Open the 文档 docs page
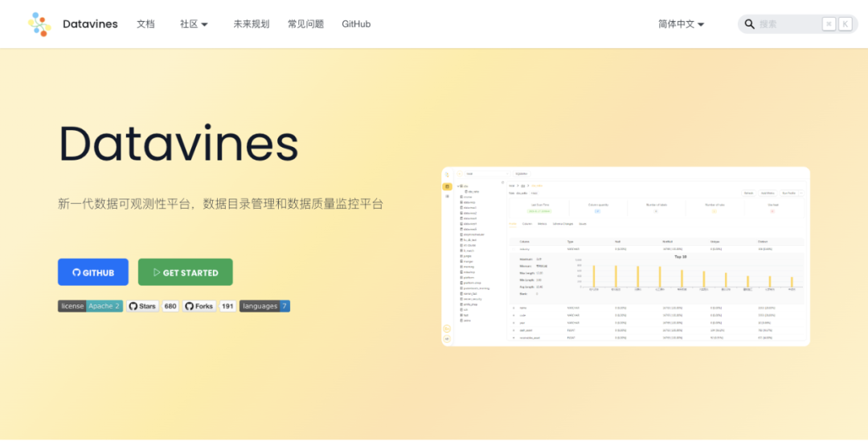This screenshot has height=445, width=868. click(145, 24)
